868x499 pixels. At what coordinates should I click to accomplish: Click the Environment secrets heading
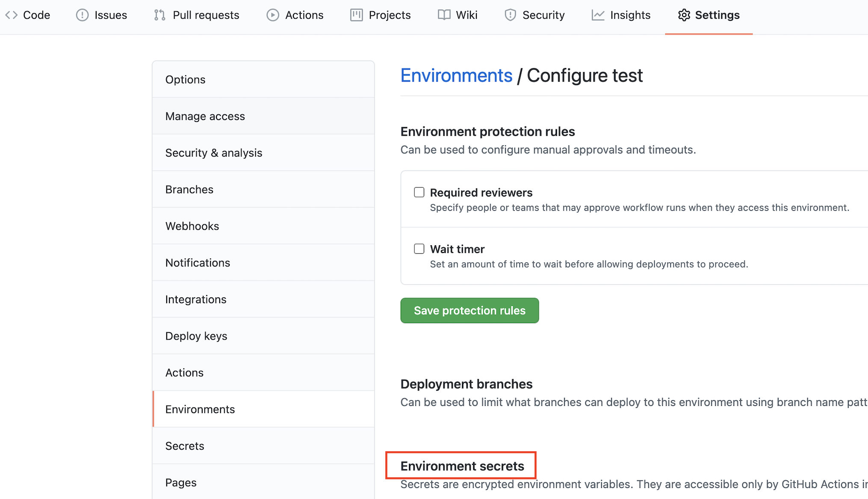click(x=462, y=466)
